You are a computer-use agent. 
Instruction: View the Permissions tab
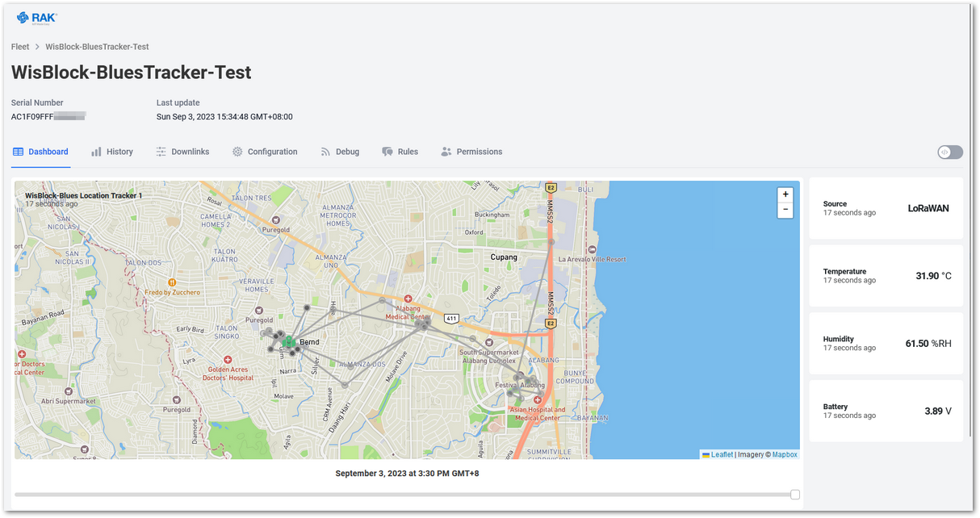471,152
